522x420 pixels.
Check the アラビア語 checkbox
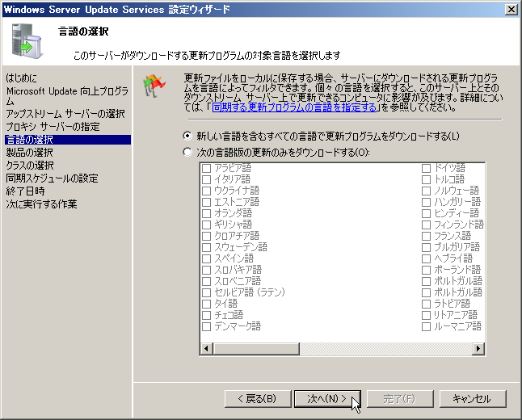tap(206, 168)
